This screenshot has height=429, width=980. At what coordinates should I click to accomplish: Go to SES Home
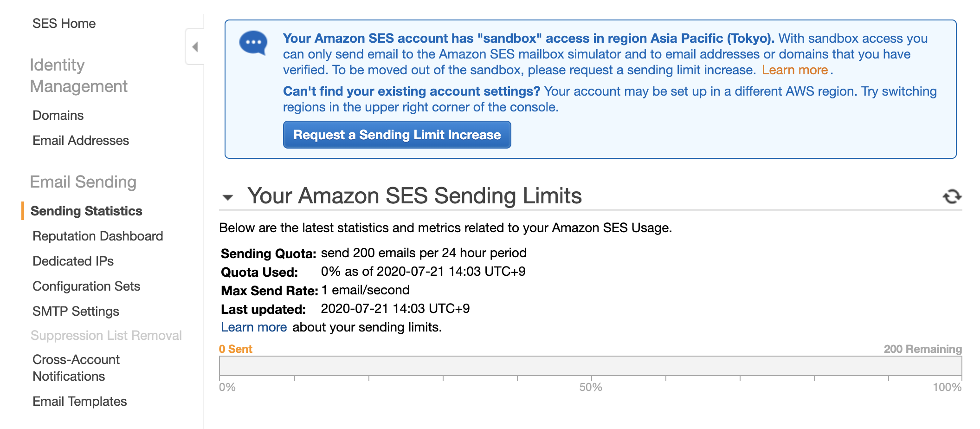point(64,24)
